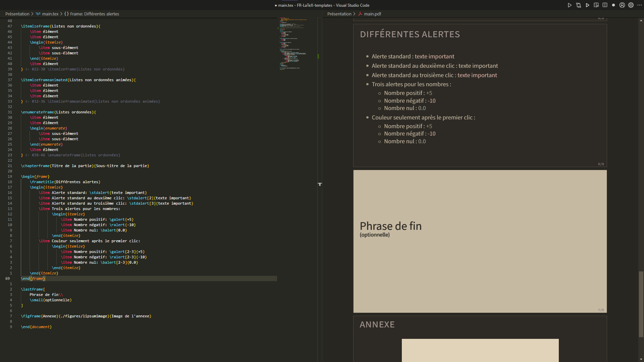
Task: Open the Présentation breadcrumb in the PDF pane
Action: pyautogui.click(x=339, y=14)
